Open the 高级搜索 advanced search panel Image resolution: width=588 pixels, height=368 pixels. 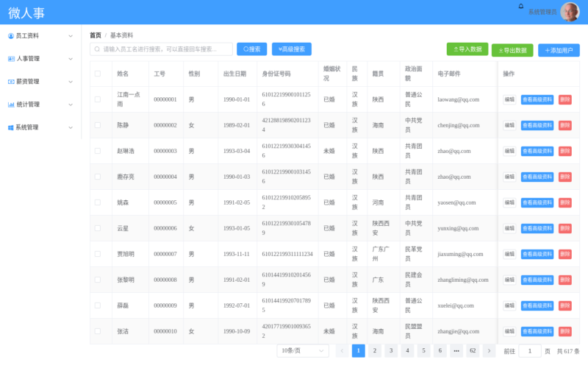point(292,49)
